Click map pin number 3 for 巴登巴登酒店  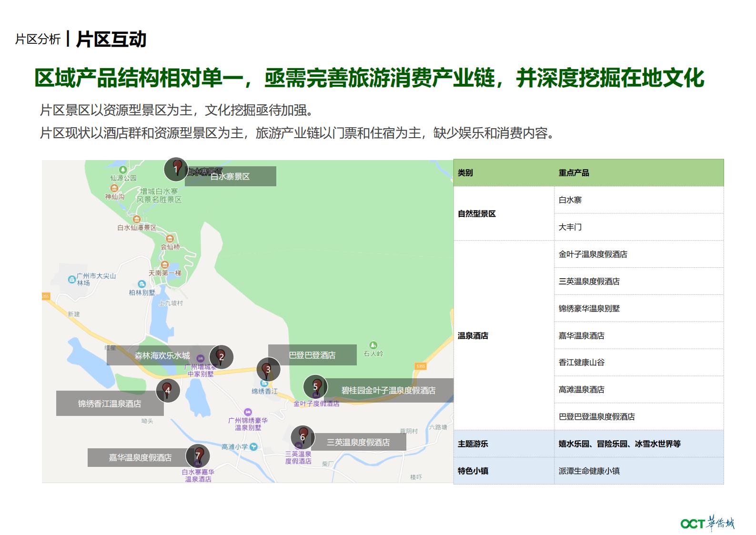tap(268, 369)
